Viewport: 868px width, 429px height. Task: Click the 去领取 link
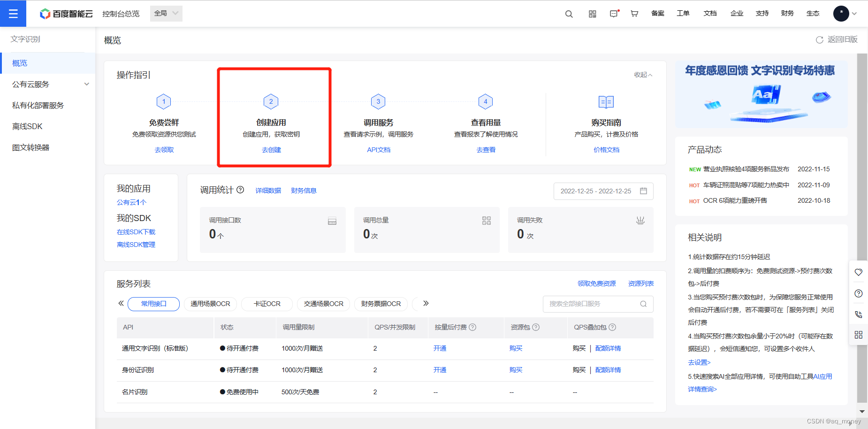pyautogui.click(x=164, y=150)
